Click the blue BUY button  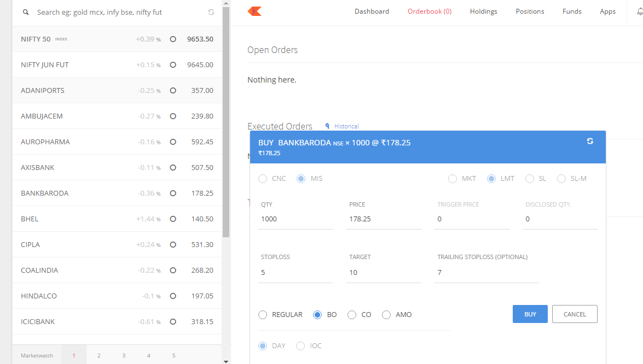530,314
